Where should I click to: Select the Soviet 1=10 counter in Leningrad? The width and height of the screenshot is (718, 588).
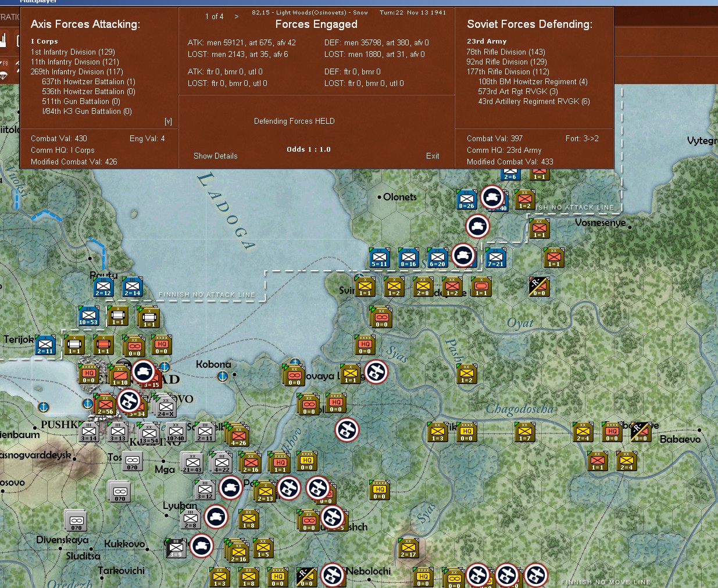pos(120,376)
